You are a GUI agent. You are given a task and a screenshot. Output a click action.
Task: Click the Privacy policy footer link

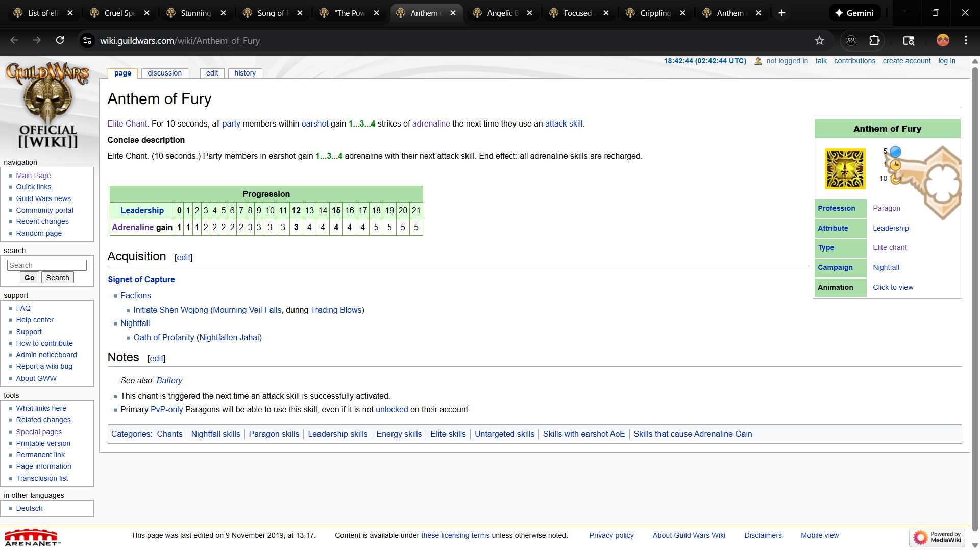point(611,535)
